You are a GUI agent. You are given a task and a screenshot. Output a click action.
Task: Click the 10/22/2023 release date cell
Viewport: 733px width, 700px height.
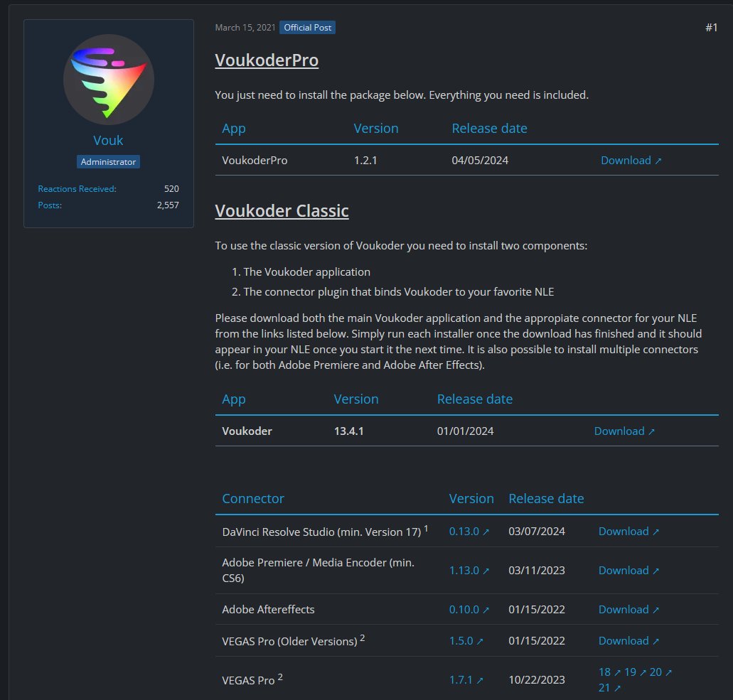click(x=537, y=679)
